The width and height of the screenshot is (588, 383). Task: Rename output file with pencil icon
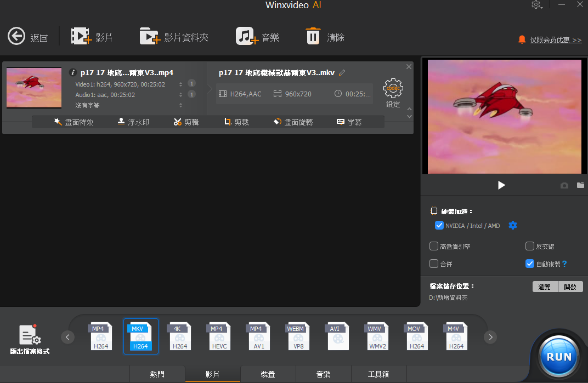[342, 73]
